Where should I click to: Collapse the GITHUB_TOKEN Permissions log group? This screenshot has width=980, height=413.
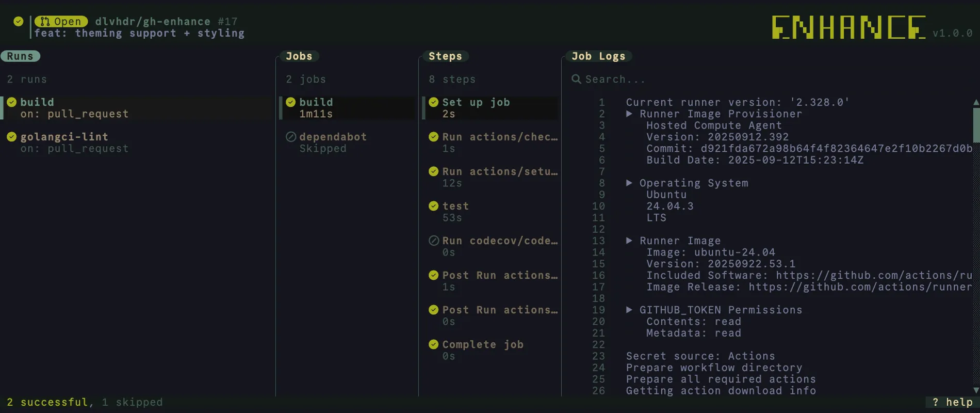pos(629,310)
